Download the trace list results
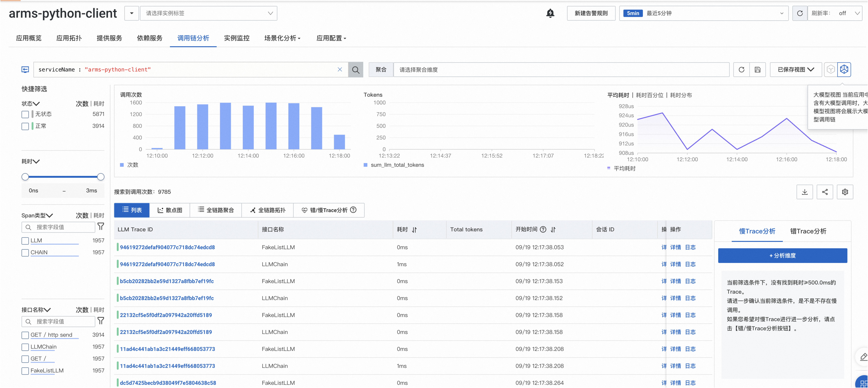Viewport: 868px width, 388px height. pyautogui.click(x=805, y=192)
